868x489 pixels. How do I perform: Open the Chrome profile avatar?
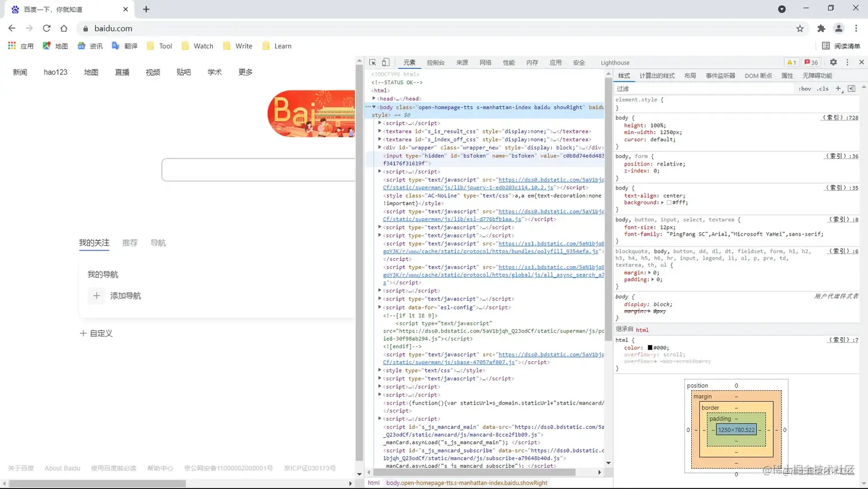pyautogui.click(x=839, y=28)
